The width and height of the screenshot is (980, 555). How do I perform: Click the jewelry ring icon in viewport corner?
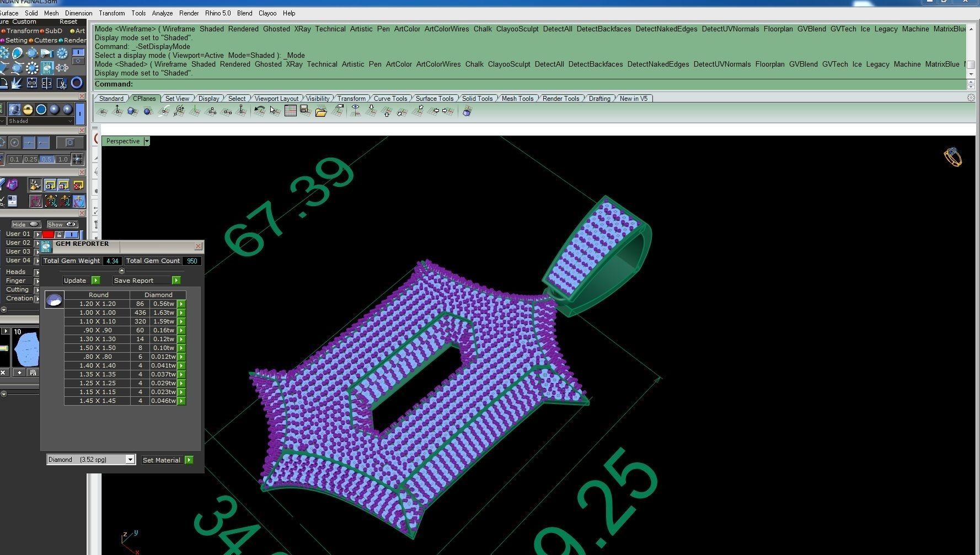[952, 157]
